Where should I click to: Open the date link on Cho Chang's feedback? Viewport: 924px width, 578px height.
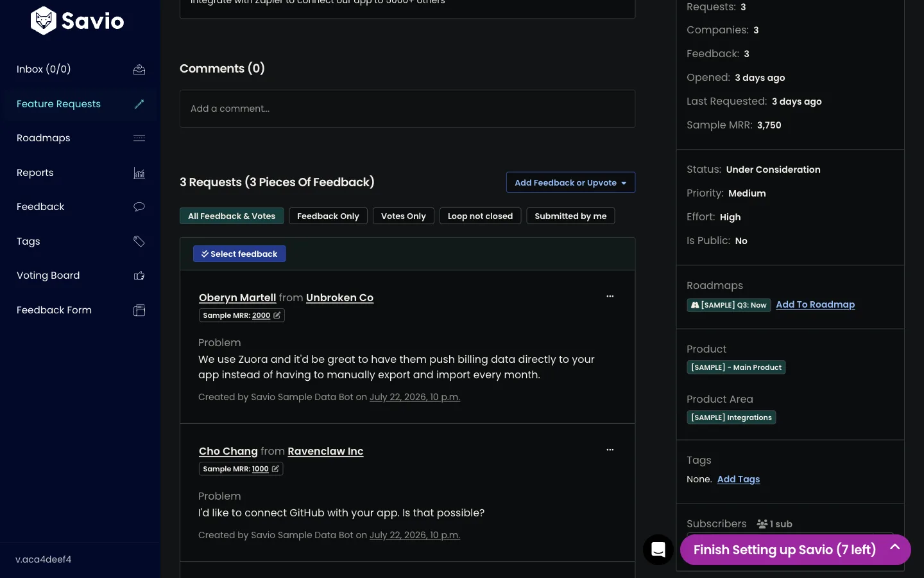(415, 535)
